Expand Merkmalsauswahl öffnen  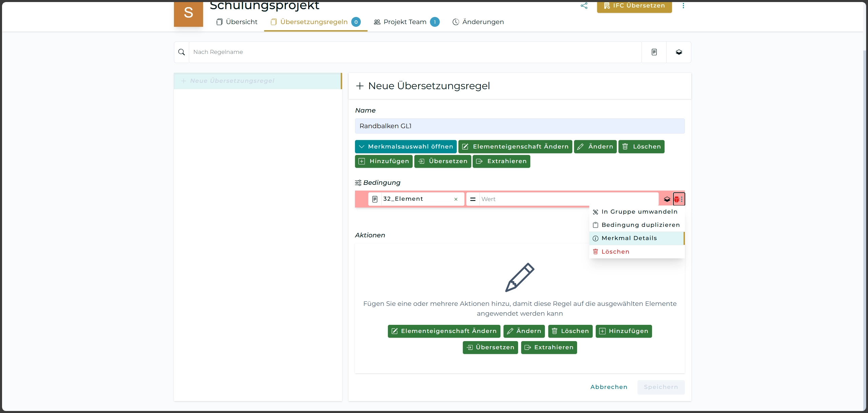tap(406, 146)
